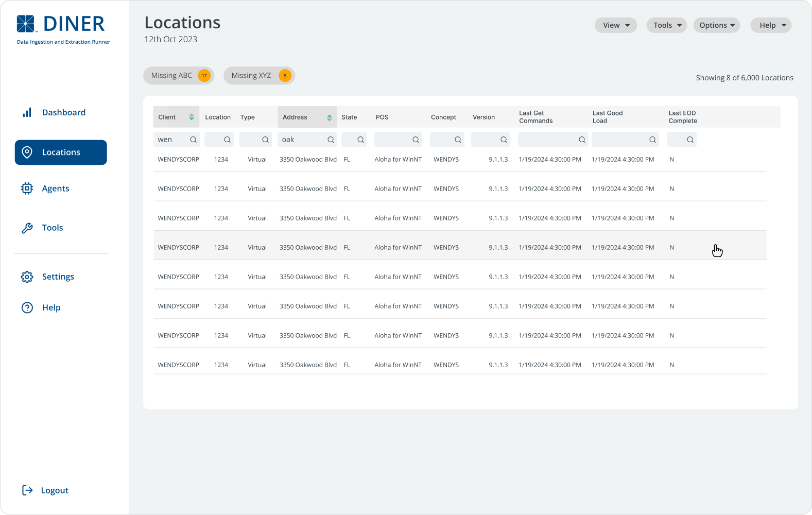
Task: Click search icon in Type filter
Action: pyautogui.click(x=266, y=140)
